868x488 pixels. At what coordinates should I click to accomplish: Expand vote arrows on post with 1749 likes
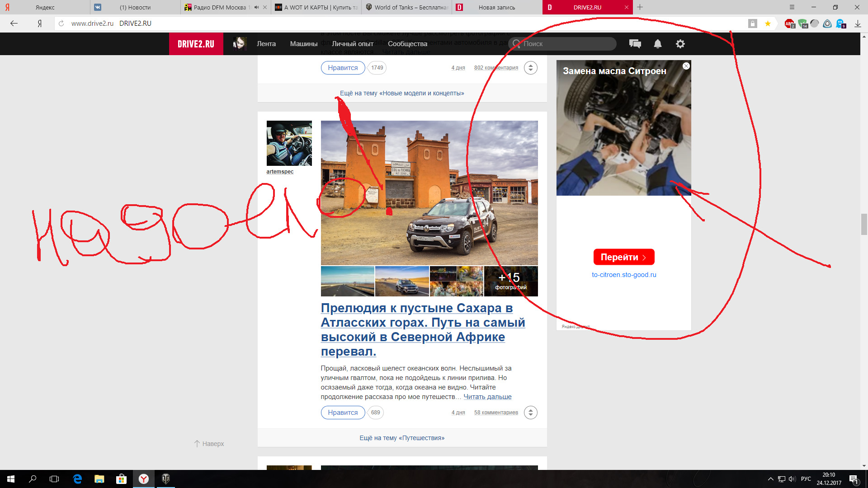point(531,68)
